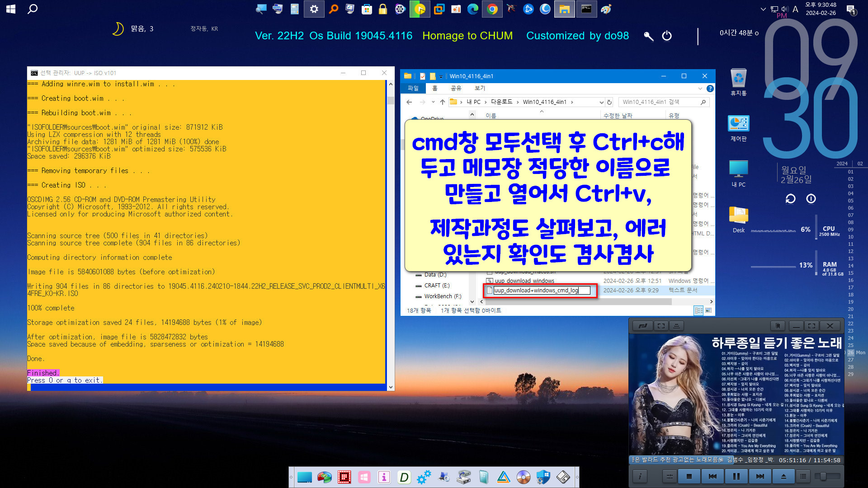
Task: Expand the ribbon chevron in File Explorer
Action: click(x=700, y=89)
